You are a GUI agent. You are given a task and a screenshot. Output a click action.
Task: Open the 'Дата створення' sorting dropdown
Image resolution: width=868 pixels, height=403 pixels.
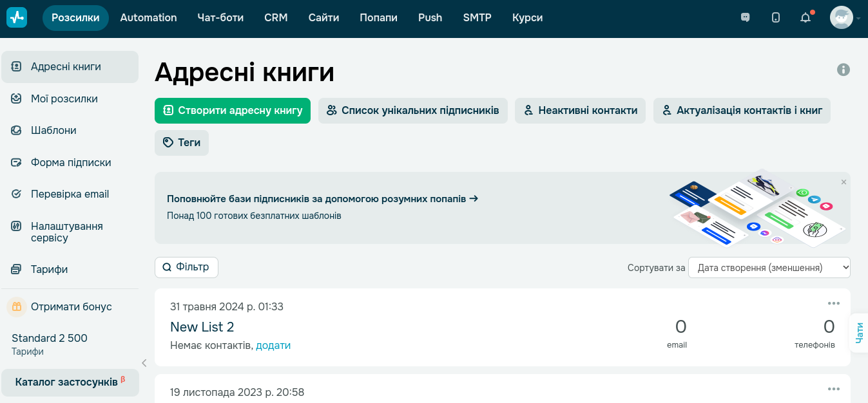pyautogui.click(x=769, y=267)
